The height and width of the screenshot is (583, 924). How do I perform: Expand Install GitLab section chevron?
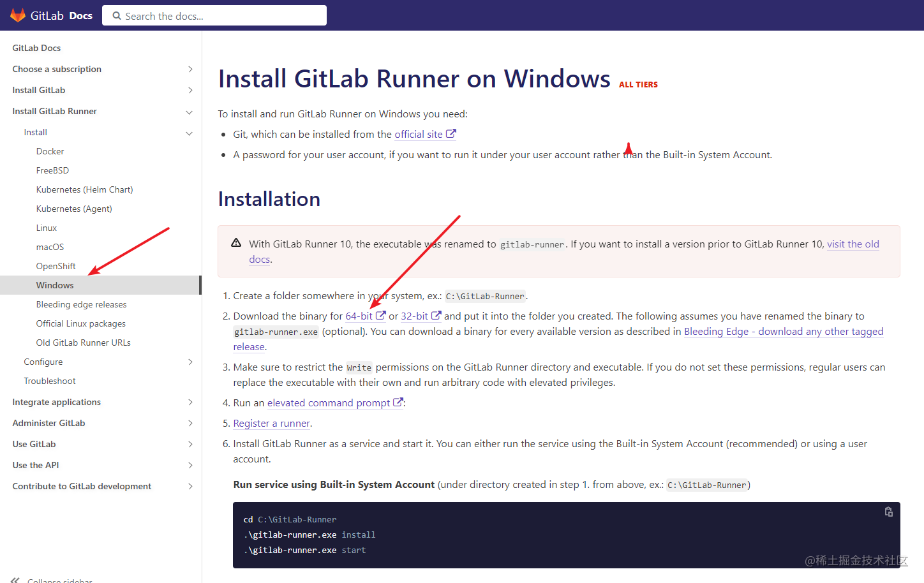pyautogui.click(x=190, y=90)
